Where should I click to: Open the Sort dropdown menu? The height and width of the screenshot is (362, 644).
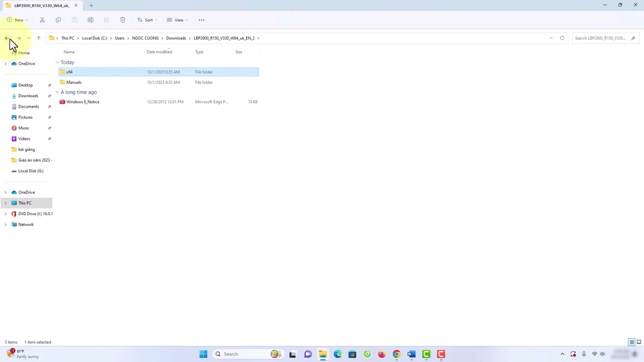pyautogui.click(x=147, y=20)
